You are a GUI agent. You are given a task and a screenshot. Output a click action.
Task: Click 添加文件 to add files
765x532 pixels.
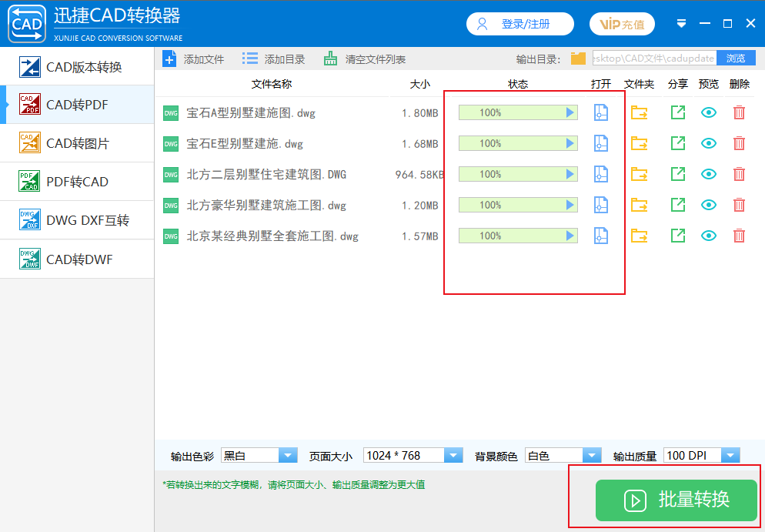(193, 59)
